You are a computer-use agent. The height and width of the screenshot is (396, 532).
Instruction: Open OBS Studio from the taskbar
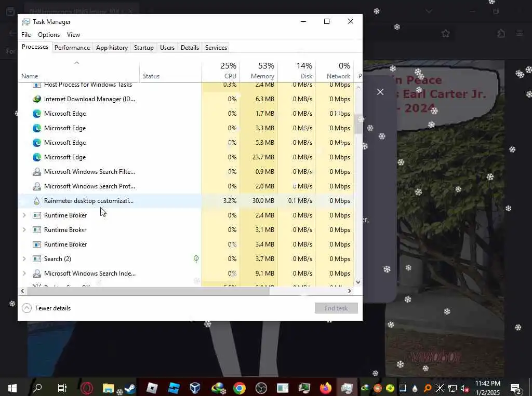click(x=261, y=388)
